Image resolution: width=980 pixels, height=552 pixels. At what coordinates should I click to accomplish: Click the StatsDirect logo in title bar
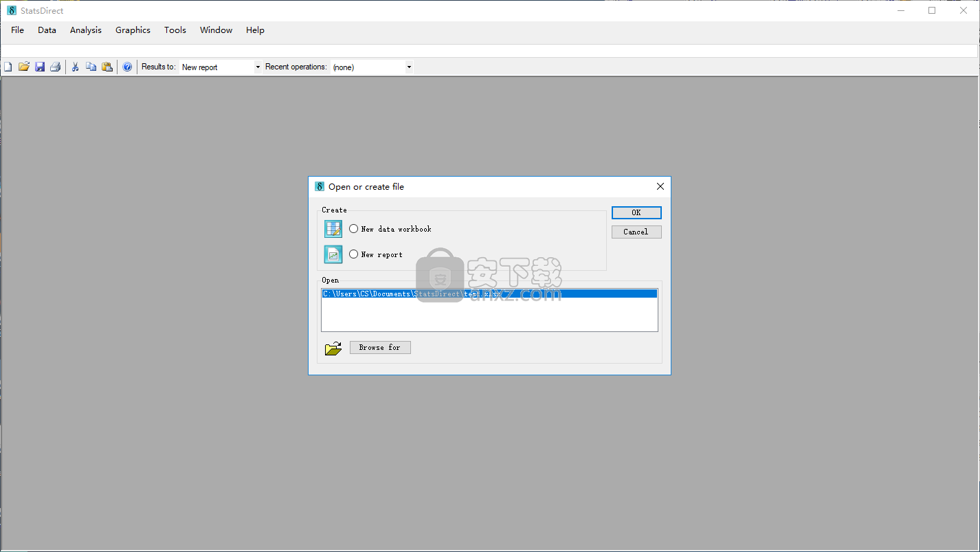tap(12, 10)
